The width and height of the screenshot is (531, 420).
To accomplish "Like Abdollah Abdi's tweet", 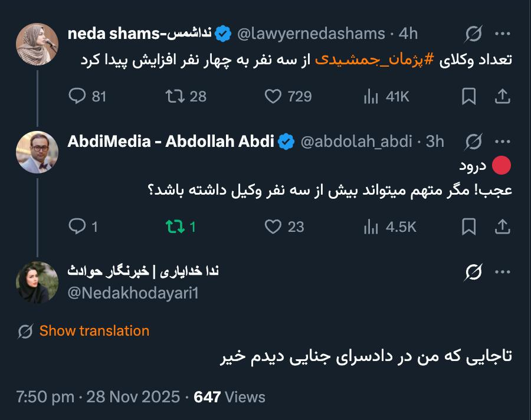I will [x=273, y=226].
